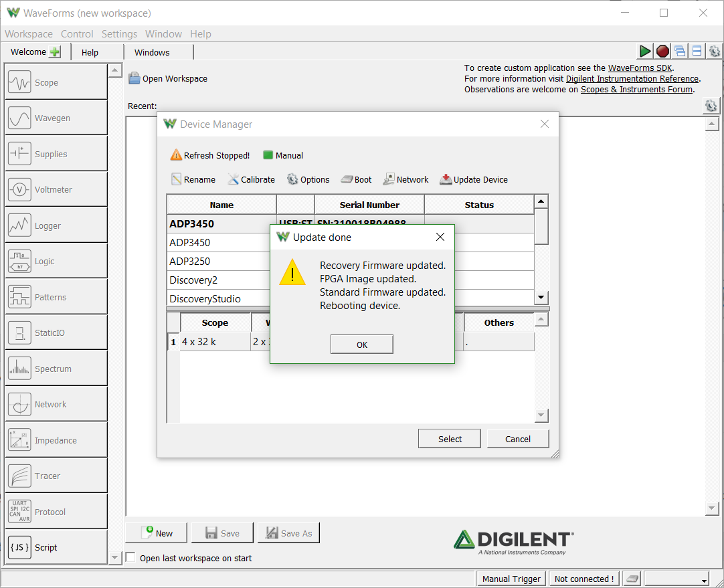Viewport: 724px width, 588px height.
Task: Open Digilent Instrumentation Reference link
Action: (632, 78)
